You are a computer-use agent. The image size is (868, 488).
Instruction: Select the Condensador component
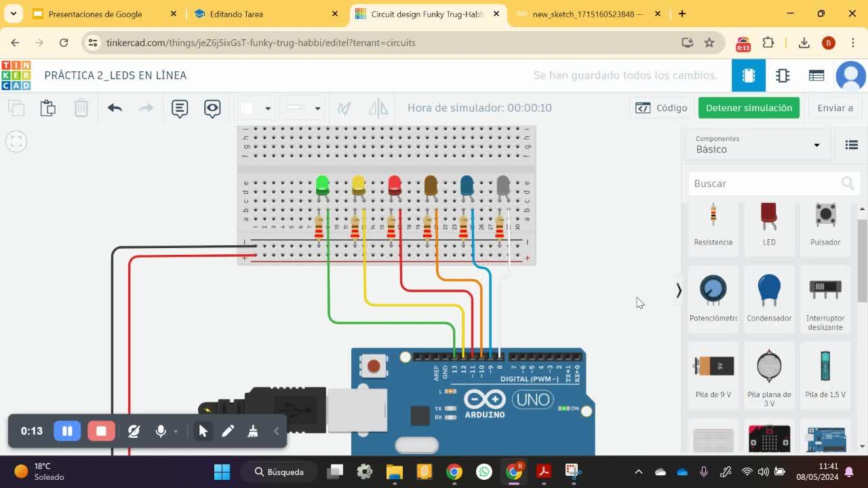coord(769,298)
